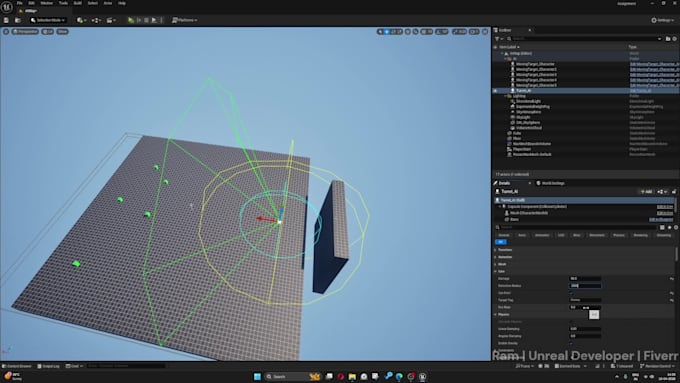Select DirectionalLight in the Outliner
Viewport: 680px width, 383px height.
[528, 101]
